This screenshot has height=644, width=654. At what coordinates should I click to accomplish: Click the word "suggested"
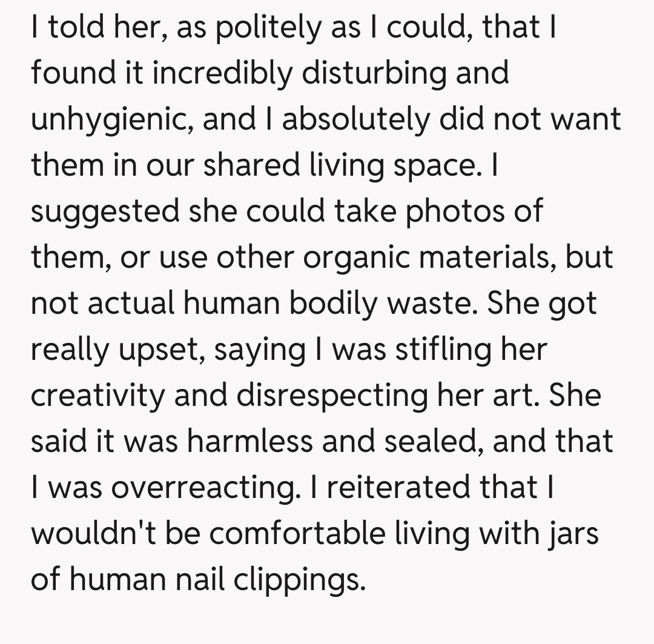pyautogui.click(x=106, y=211)
